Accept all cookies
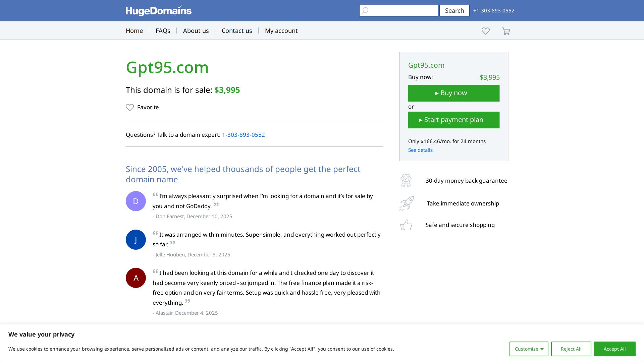This screenshot has height=362, width=644. click(614, 349)
